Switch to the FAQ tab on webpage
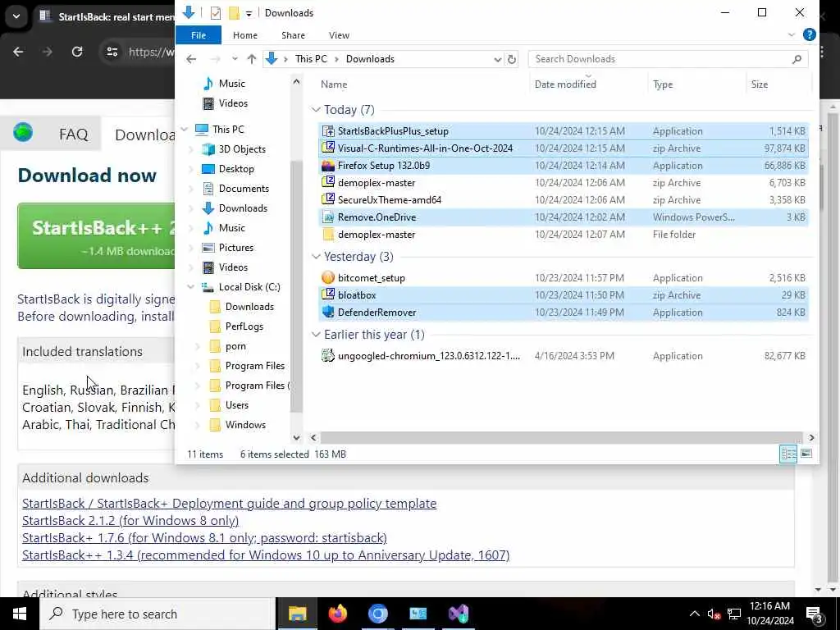The image size is (840, 630). point(73,134)
